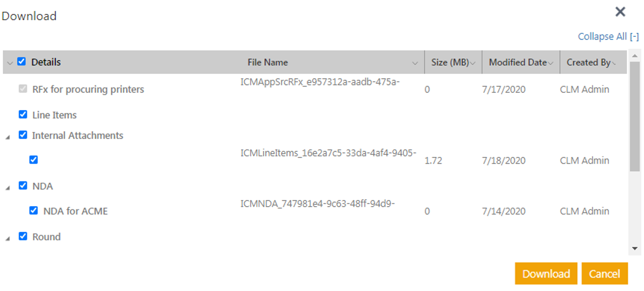Uncheck the Round checkbox
Screen dimensions: 644x291
[x=23, y=236]
